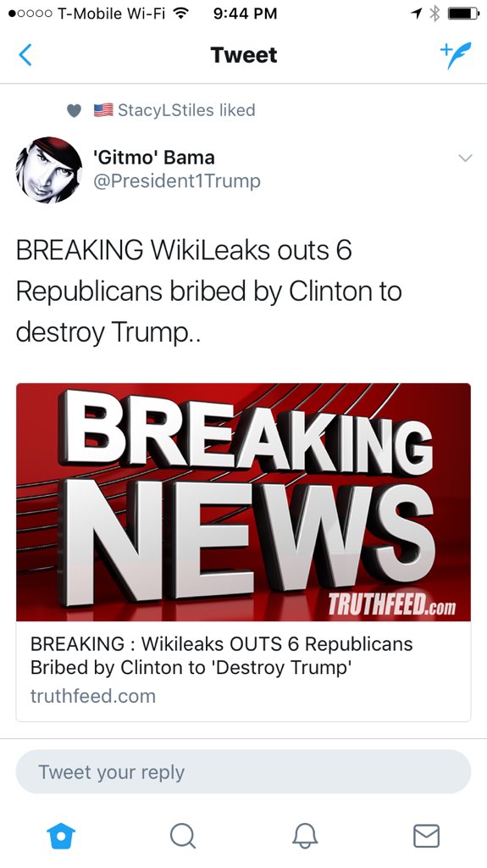Open the Wikileaks OUTS 6 Republicans headline

(x=221, y=655)
